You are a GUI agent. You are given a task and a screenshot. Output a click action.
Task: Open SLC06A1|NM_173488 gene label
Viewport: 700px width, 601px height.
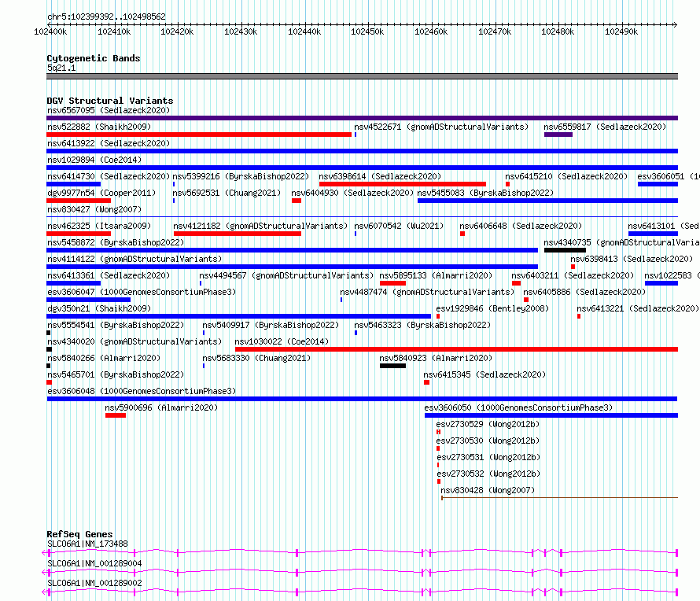(x=87, y=544)
